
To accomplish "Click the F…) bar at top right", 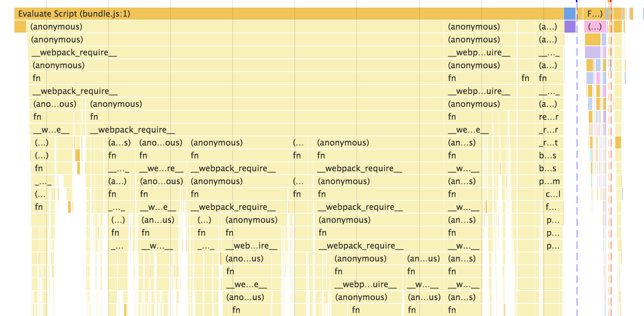I will pyautogui.click(x=594, y=14).
